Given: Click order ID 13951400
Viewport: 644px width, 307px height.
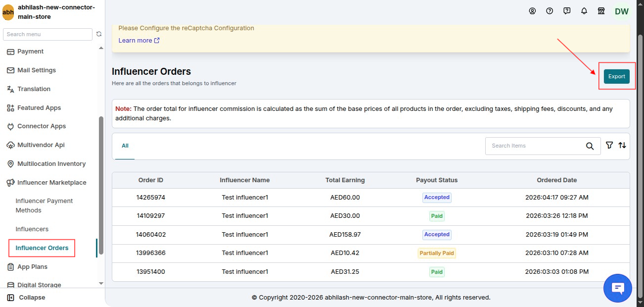Looking at the screenshot, I should (151, 272).
